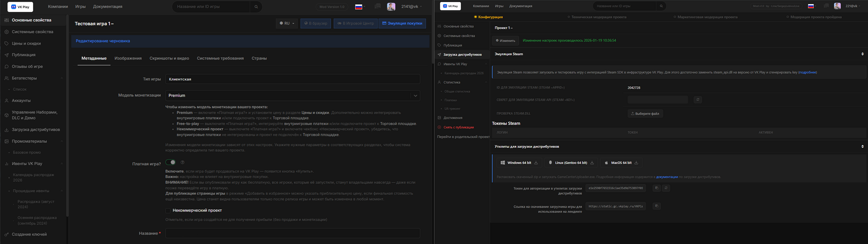
Task: Regenerate the distribution upload authorization token
Action: tap(666, 188)
